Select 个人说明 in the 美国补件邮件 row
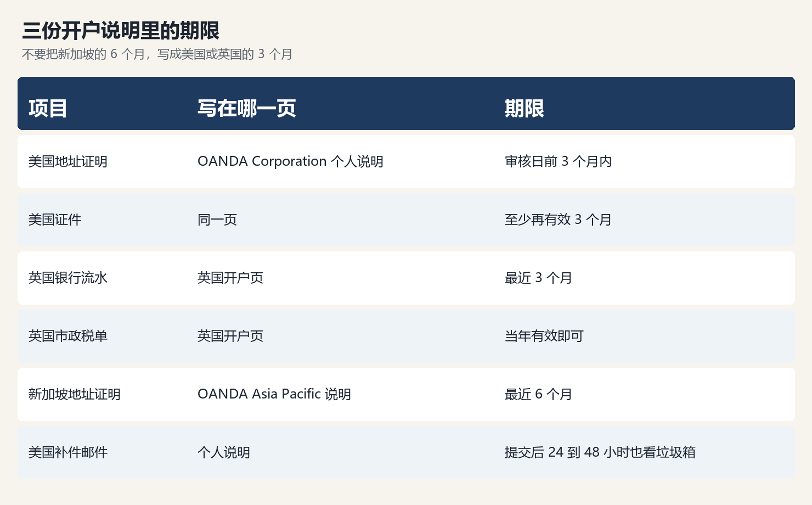 pyautogui.click(x=224, y=452)
